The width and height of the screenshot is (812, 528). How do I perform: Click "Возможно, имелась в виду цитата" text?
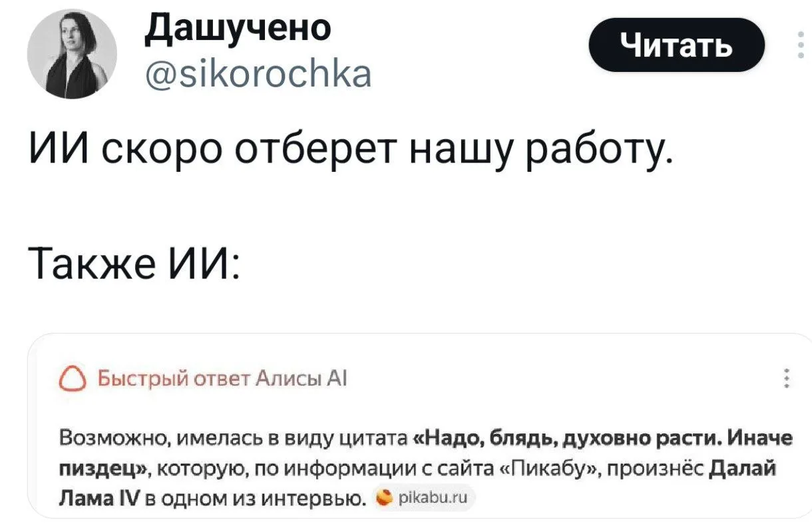click(234, 439)
